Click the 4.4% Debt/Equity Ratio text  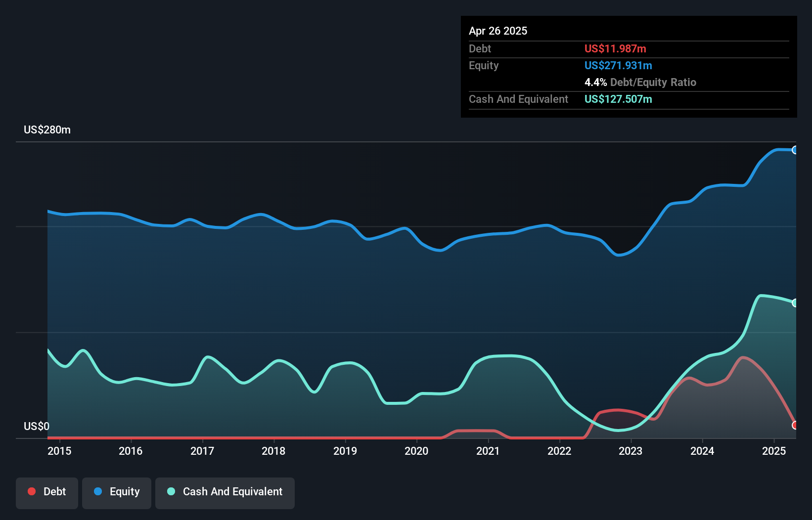[x=640, y=83]
